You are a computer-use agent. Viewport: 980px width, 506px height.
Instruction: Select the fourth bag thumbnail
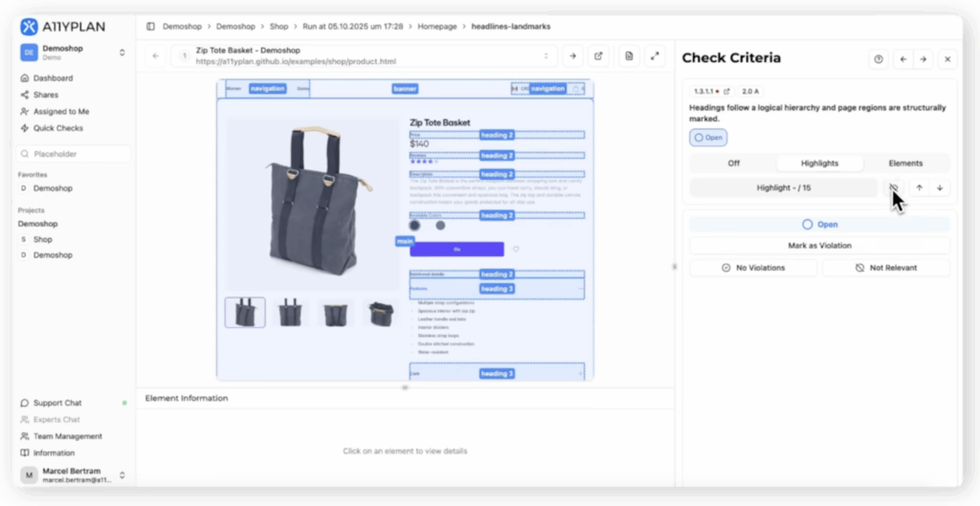point(381,313)
